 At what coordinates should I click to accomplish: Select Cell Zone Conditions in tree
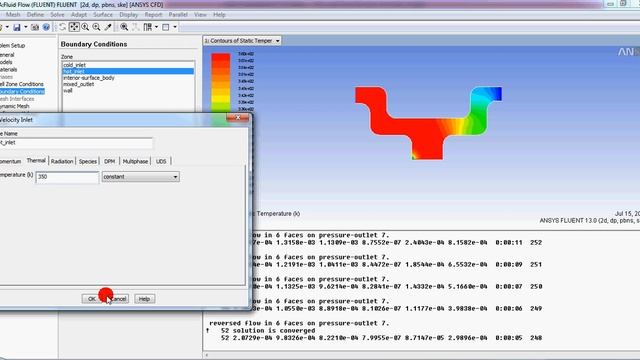22,84
